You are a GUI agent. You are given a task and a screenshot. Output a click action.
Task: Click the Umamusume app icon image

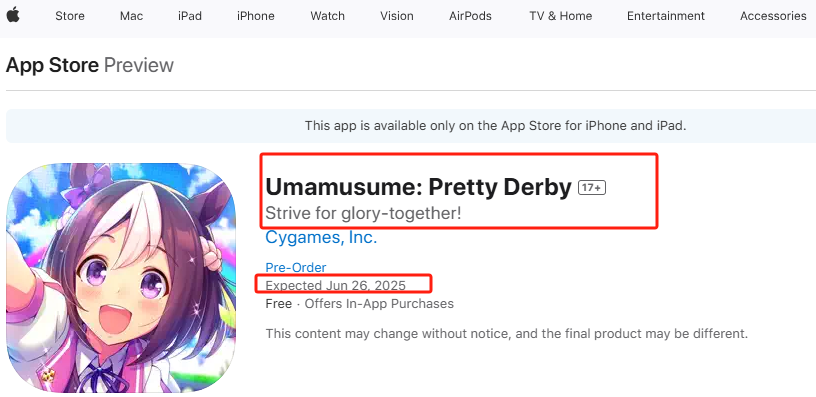[x=121, y=278]
